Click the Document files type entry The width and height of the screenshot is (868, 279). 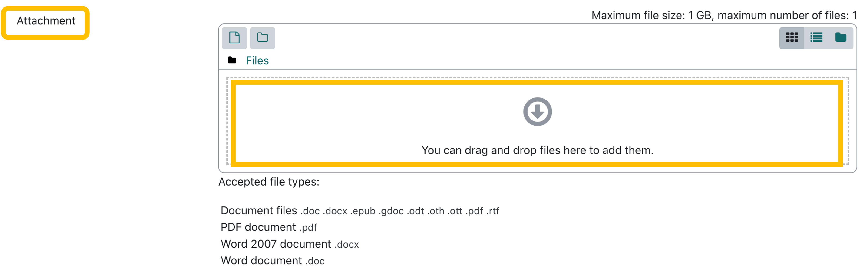[x=360, y=211]
